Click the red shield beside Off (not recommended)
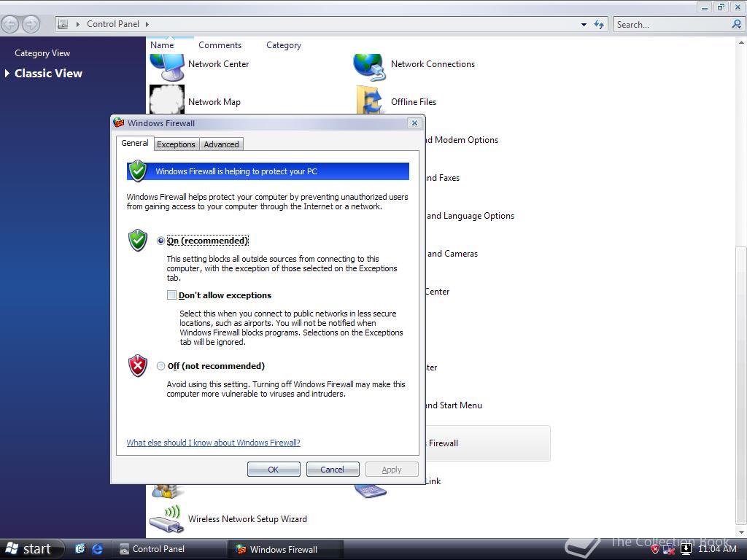The width and height of the screenshot is (747, 560). [138, 366]
